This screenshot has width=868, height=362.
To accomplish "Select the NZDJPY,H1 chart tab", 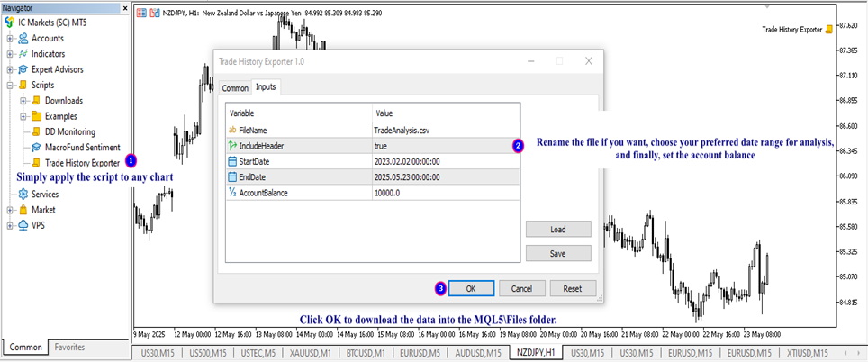I will [536, 352].
